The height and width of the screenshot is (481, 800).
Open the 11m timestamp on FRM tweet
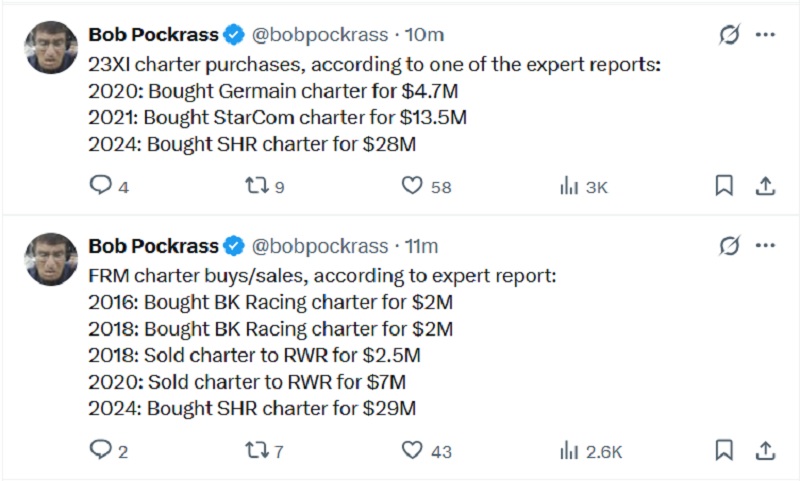coord(421,246)
